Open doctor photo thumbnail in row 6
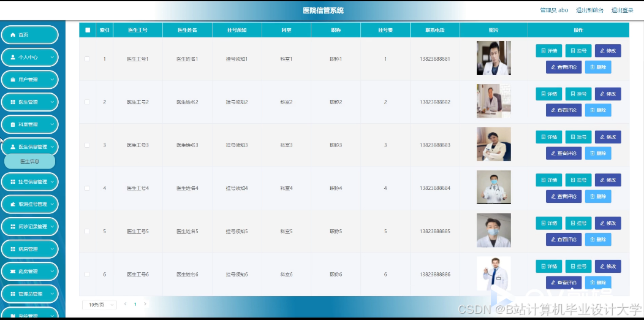 tap(494, 273)
